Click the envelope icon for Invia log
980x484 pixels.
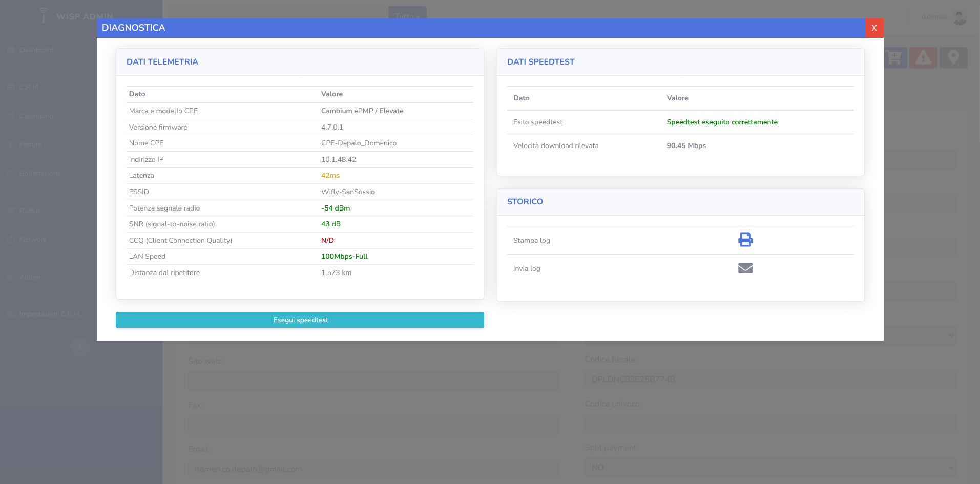745,268
